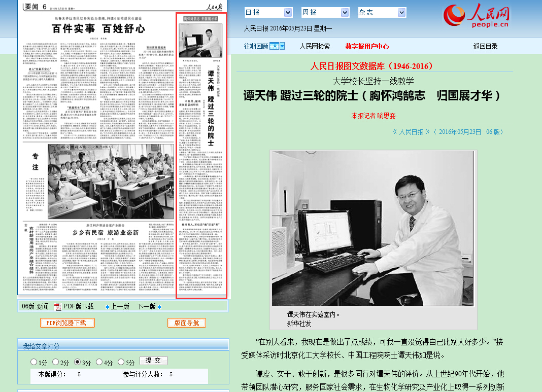Open the past issues calendar icon
Image resolution: width=542 pixels, height=392 pixels.
pos(274,46)
